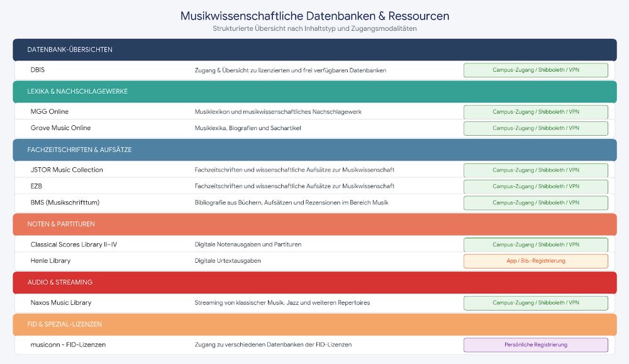Select the DBIS database name
Image resolution: width=629 pixels, height=364 pixels.
tap(38, 70)
